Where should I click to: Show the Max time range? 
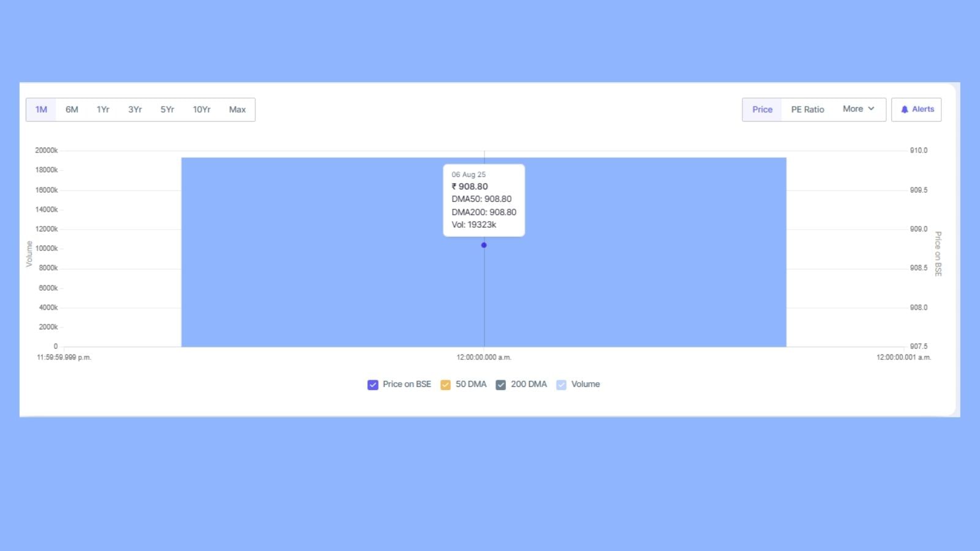click(x=237, y=110)
